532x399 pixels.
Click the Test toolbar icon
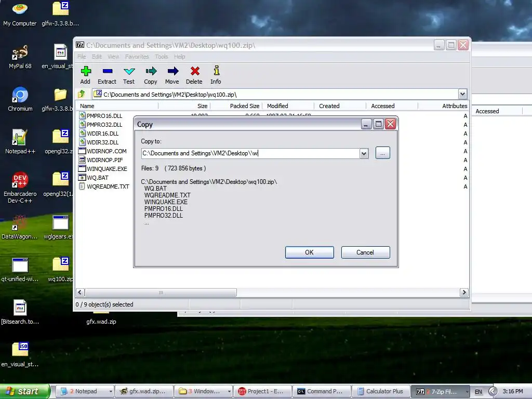click(x=129, y=75)
